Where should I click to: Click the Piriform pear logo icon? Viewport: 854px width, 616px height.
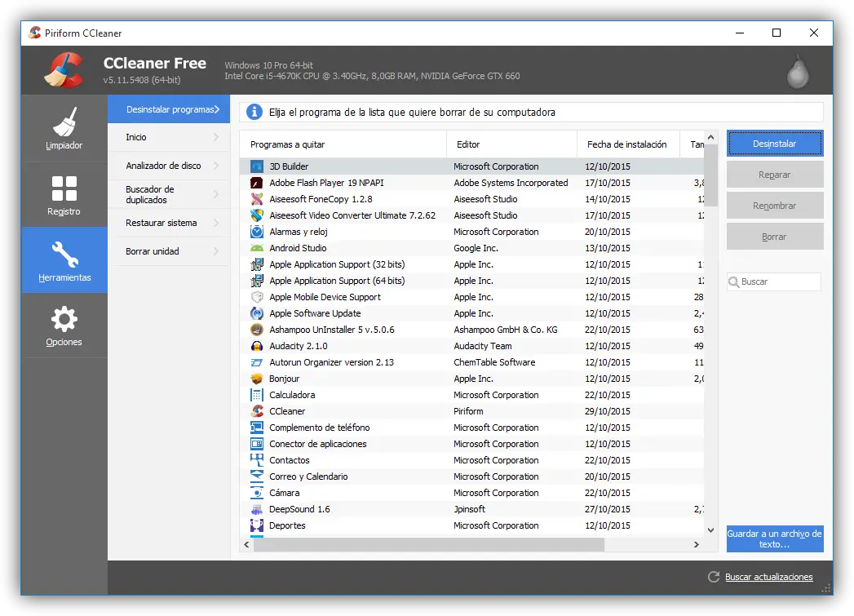[798, 72]
